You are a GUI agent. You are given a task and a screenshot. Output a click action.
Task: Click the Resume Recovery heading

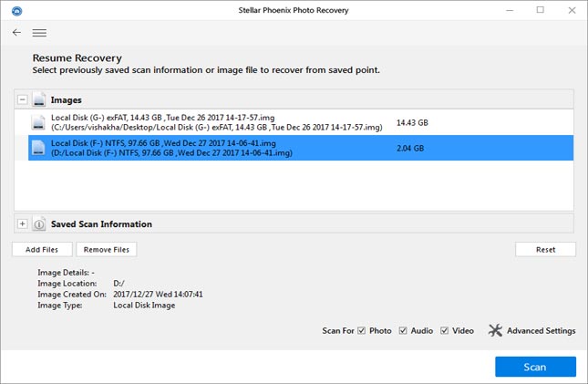coord(77,58)
